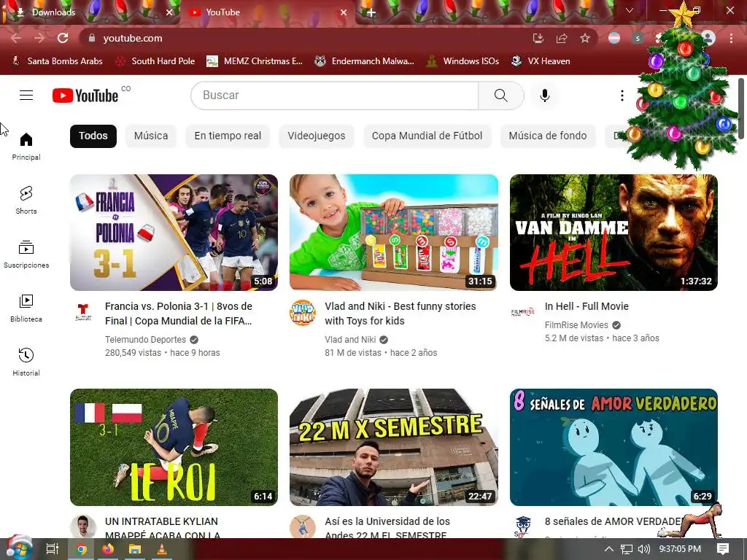Reload the page in Chrome
This screenshot has width=747, height=560.
point(63,38)
